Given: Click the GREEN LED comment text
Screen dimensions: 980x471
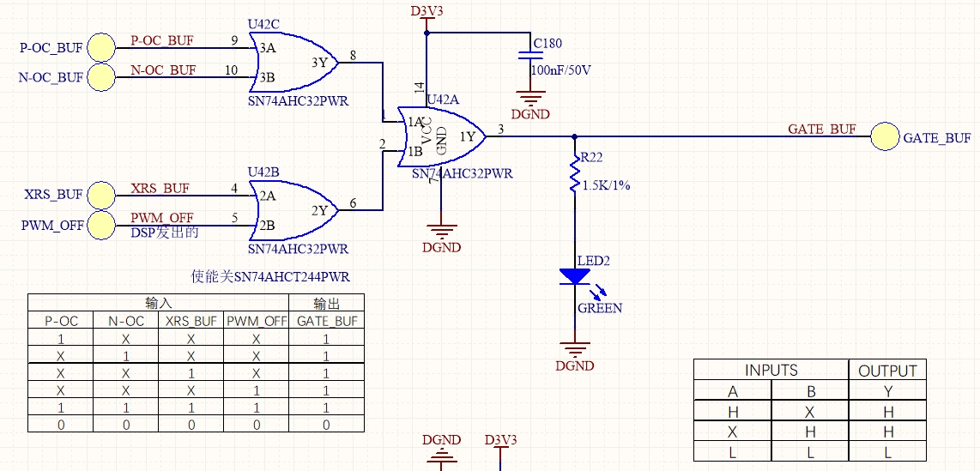Looking at the screenshot, I should (x=600, y=308).
